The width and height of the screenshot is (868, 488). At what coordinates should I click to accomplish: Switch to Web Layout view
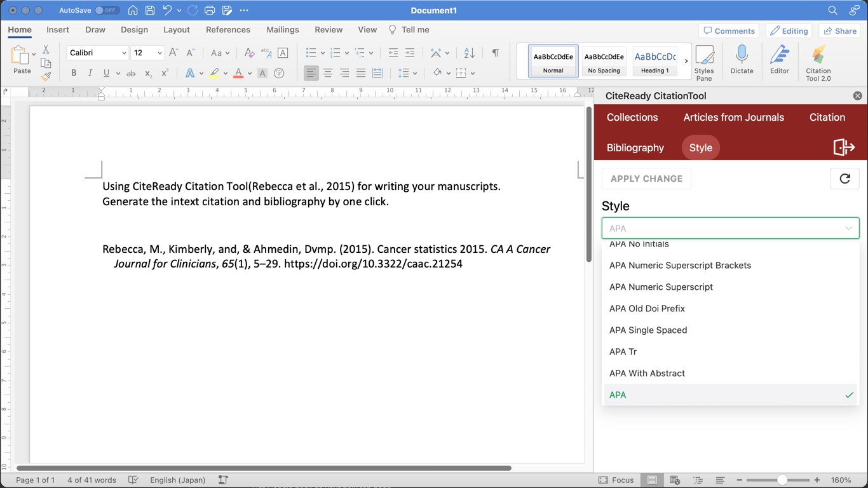(675, 480)
